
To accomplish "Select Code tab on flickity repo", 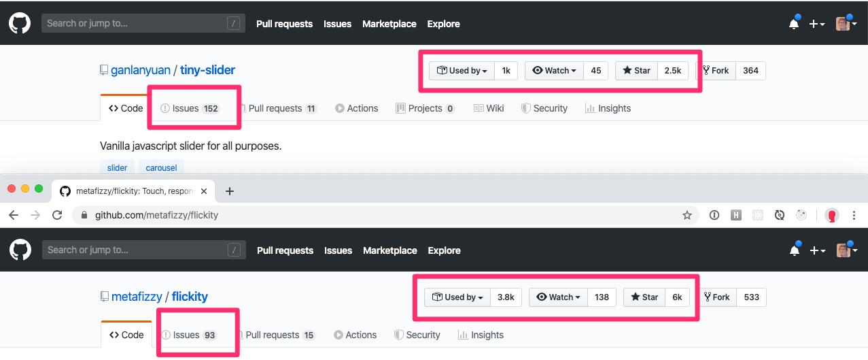I will 126,335.
